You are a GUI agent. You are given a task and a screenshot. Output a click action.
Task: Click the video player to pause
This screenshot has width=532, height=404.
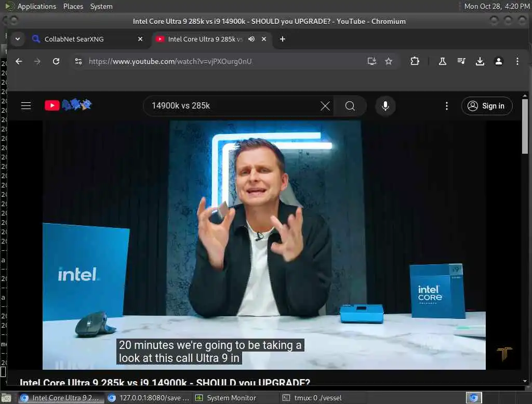pyautogui.click(x=264, y=245)
